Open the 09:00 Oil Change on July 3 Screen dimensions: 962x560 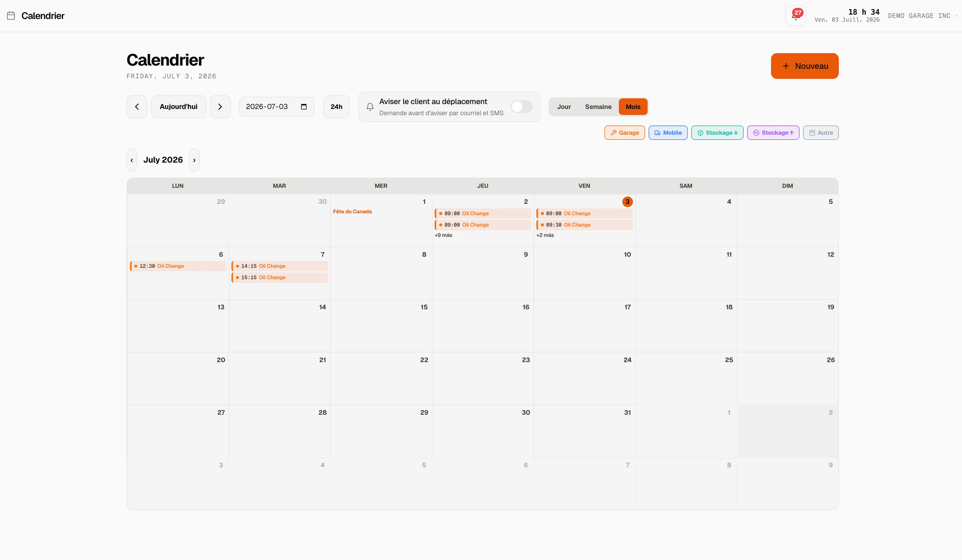tap(584, 213)
